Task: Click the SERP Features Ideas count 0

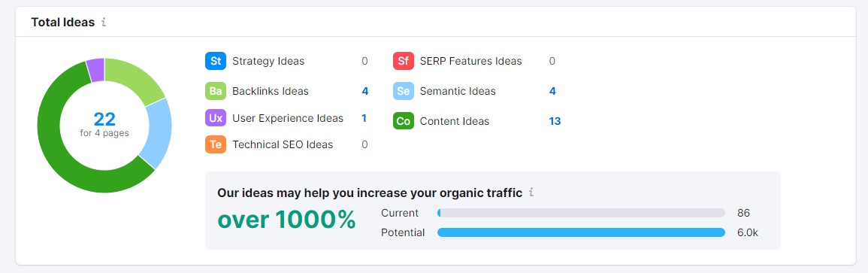Action: 552,61
